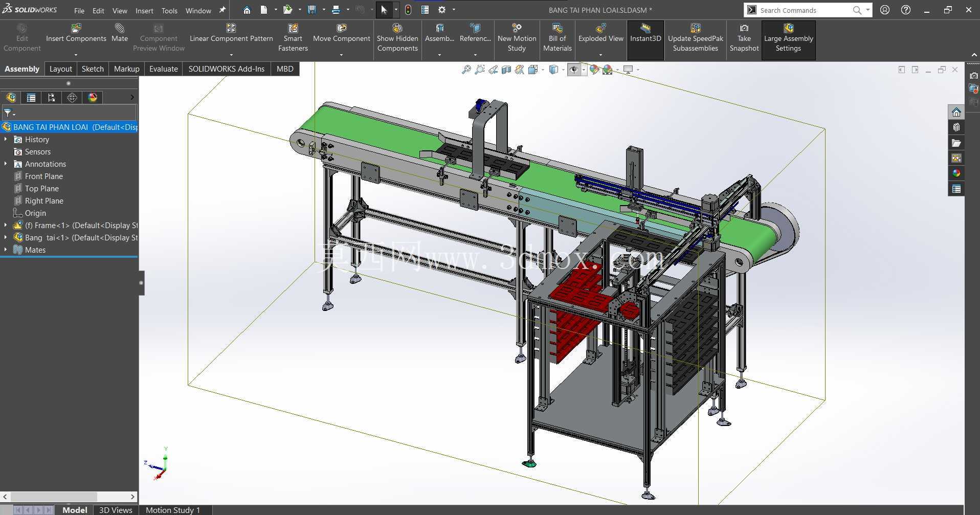Open the Tools menu
This screenshot has width=980, height=515.
pos(169,10)
